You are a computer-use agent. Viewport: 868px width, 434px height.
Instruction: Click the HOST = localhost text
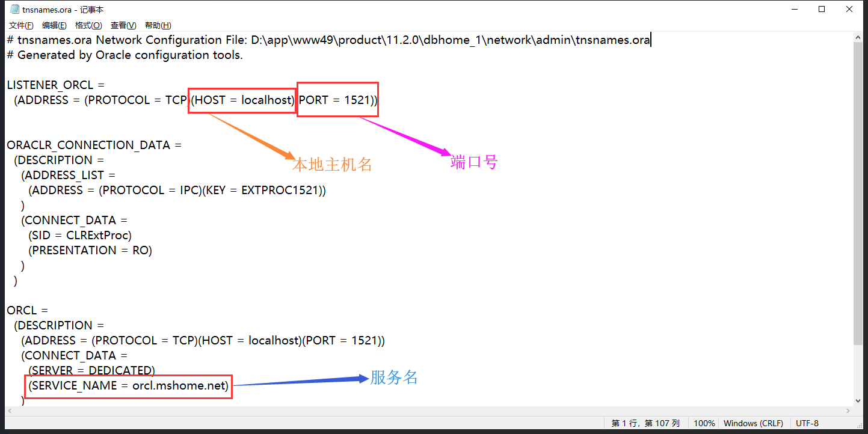point(241,100)
